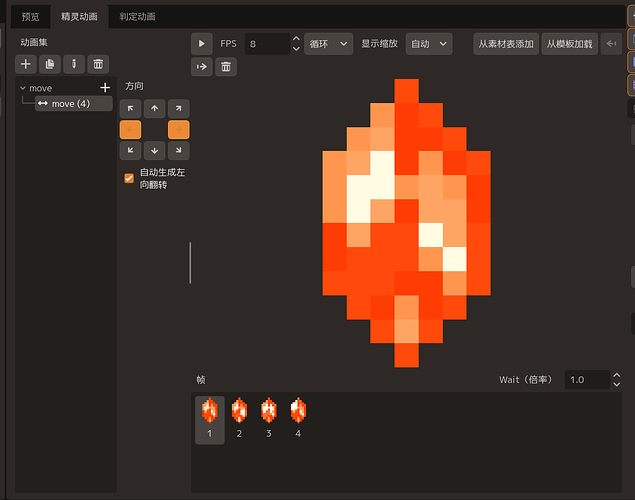635x500 pixels.
Task: Switch to the 预览 tab
Action: pyautogui.click(x=30, y=17)
